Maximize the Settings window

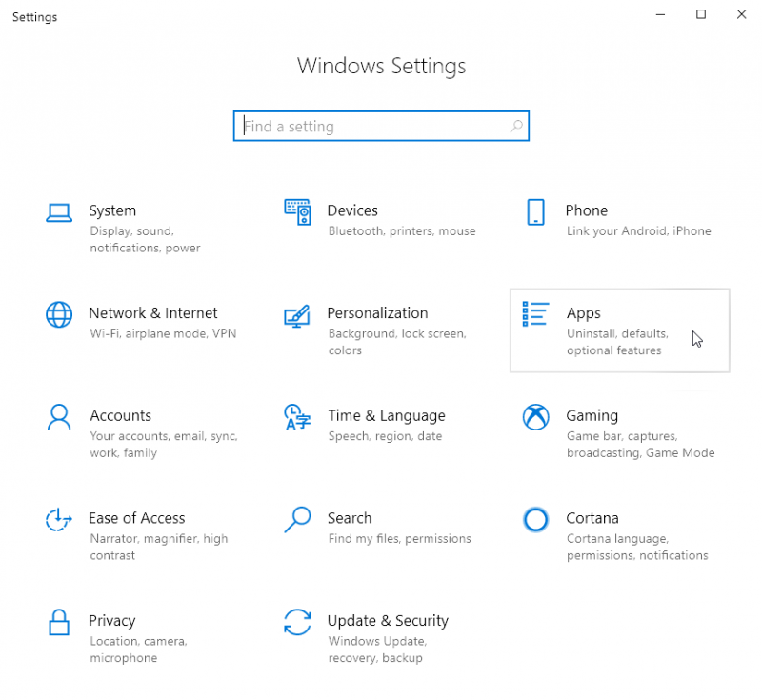click(701, 14)
